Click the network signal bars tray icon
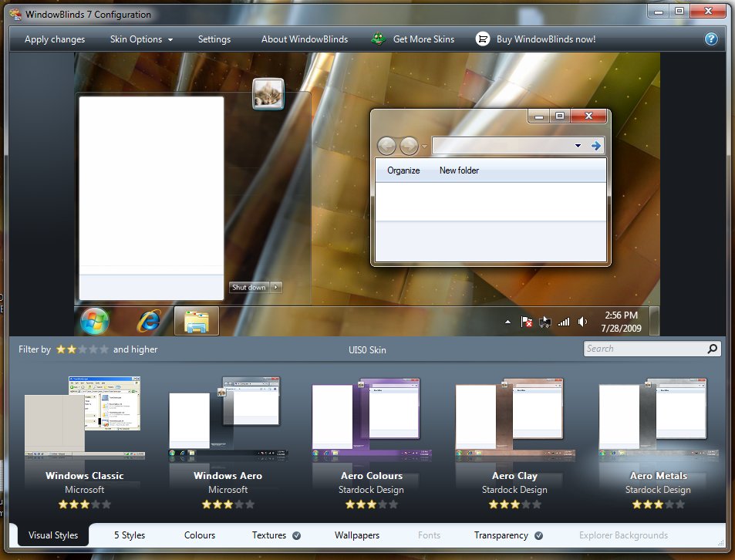This screenshot has width=735, height=560. click(x=564, y=322)
